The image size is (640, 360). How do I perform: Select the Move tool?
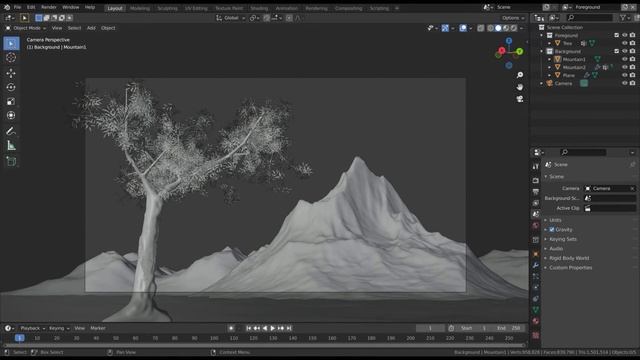click(x=11, y=73)
